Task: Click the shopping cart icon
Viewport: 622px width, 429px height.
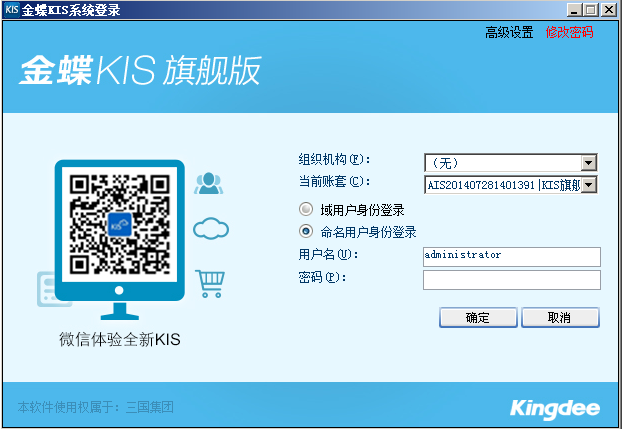Action: point(210,284)
